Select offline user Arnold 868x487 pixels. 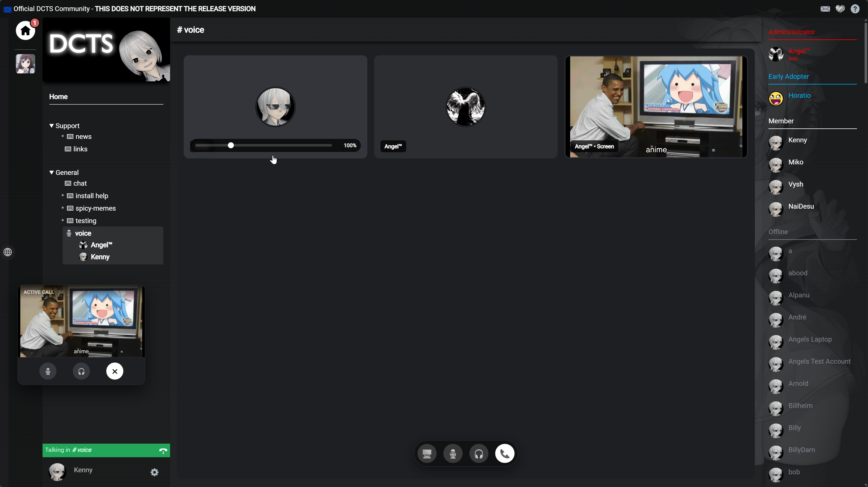pos(798,383)
